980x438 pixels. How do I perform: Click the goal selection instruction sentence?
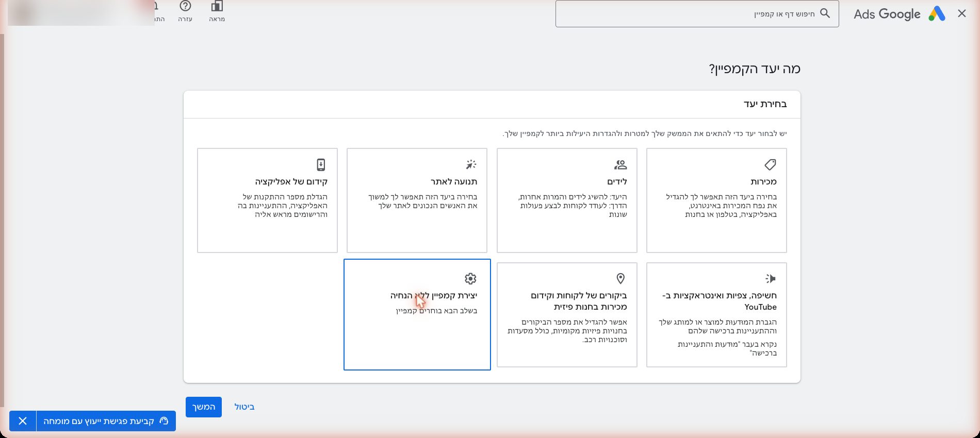pyautogui.click(x=645, y=133)
